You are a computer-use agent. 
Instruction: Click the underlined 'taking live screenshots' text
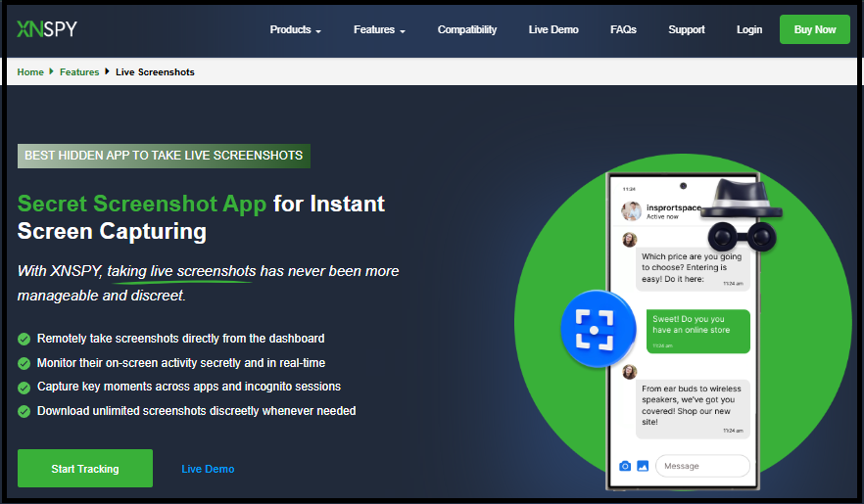point(181,271)
